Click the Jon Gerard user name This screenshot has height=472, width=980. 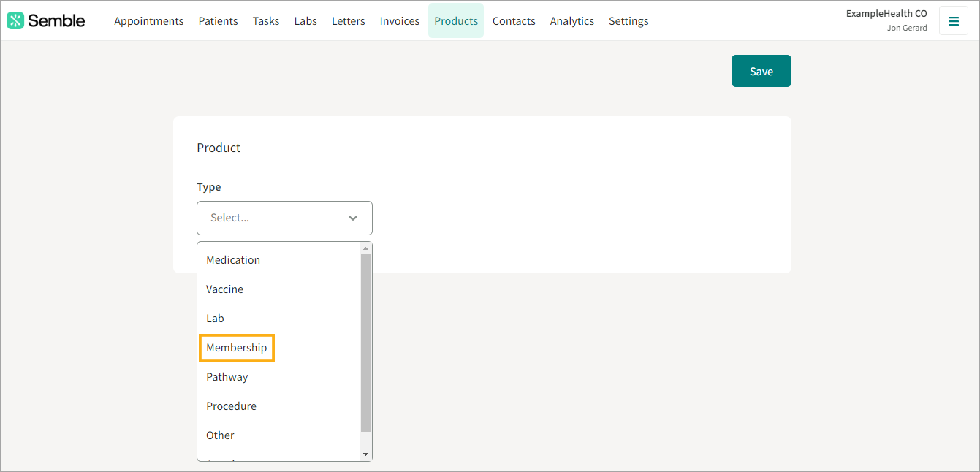pos(907,28)
